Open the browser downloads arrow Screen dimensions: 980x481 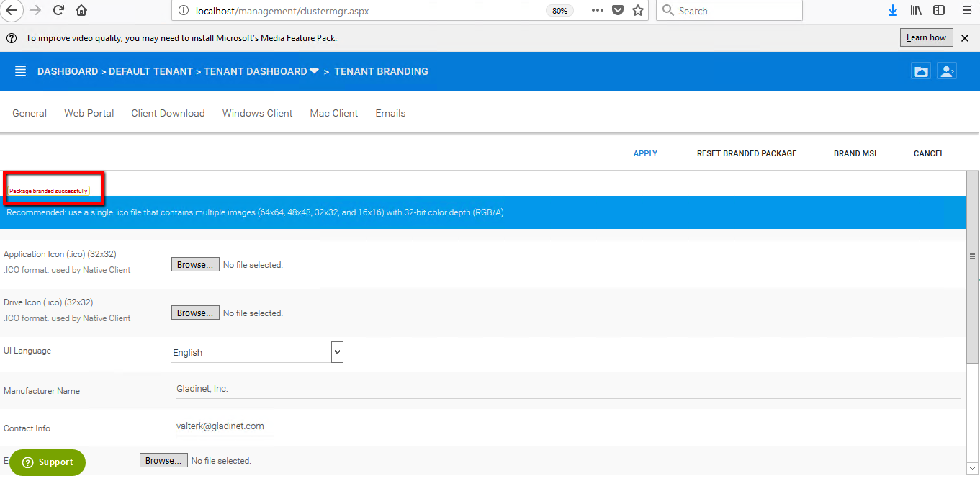coord(893,10)
